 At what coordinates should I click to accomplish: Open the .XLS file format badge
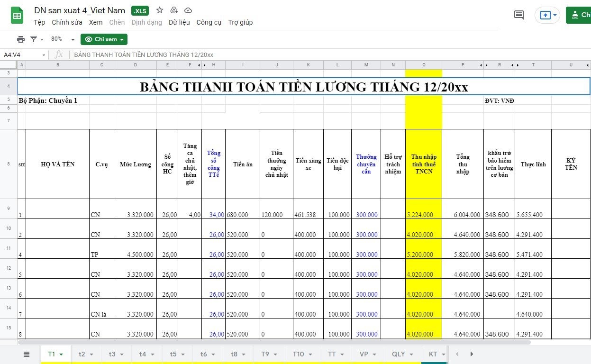pyautogui.click(x=140, y=10)
